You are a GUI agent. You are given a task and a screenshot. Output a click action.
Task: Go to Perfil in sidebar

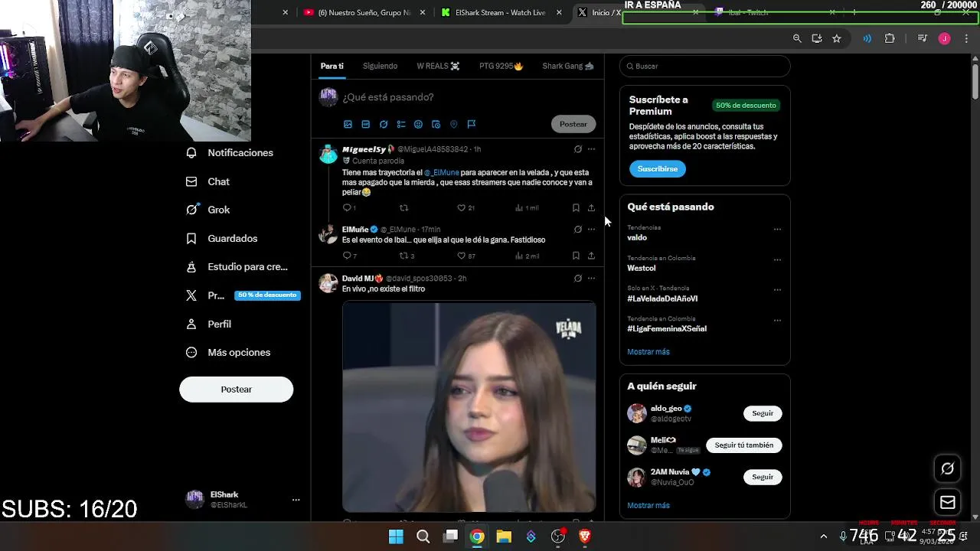point(209,324)
